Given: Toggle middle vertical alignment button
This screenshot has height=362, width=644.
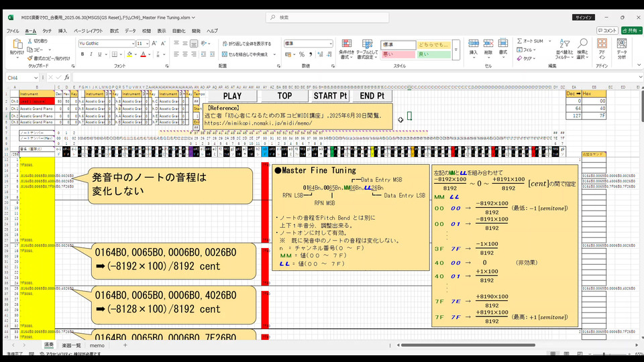Looking at the screenshot, I should tap(185, 44).
